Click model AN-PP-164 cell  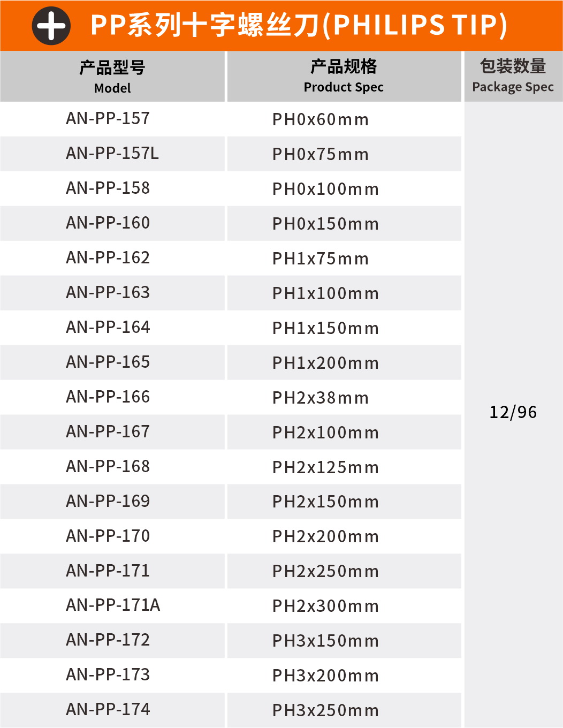(108, 327)
